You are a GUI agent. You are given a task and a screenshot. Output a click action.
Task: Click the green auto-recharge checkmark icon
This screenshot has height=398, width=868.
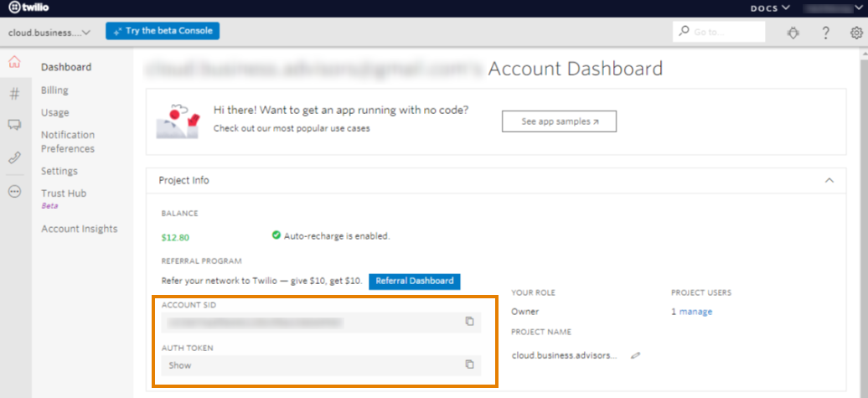tap(276, 235)
